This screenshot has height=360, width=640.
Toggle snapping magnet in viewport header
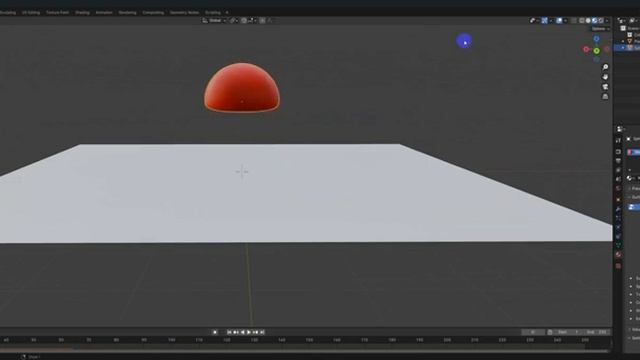[x=244, y=20]
